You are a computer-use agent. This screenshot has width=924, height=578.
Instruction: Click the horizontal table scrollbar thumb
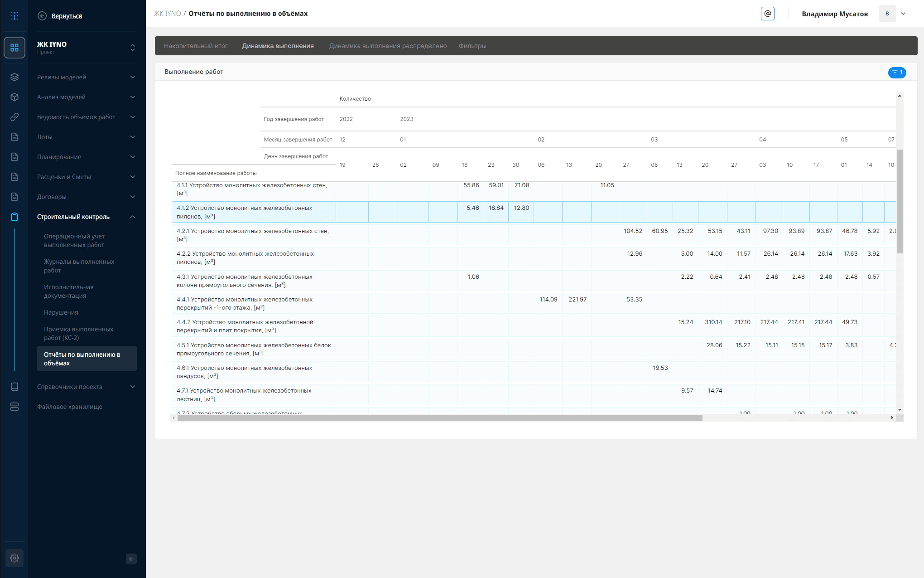pos(440,418)
